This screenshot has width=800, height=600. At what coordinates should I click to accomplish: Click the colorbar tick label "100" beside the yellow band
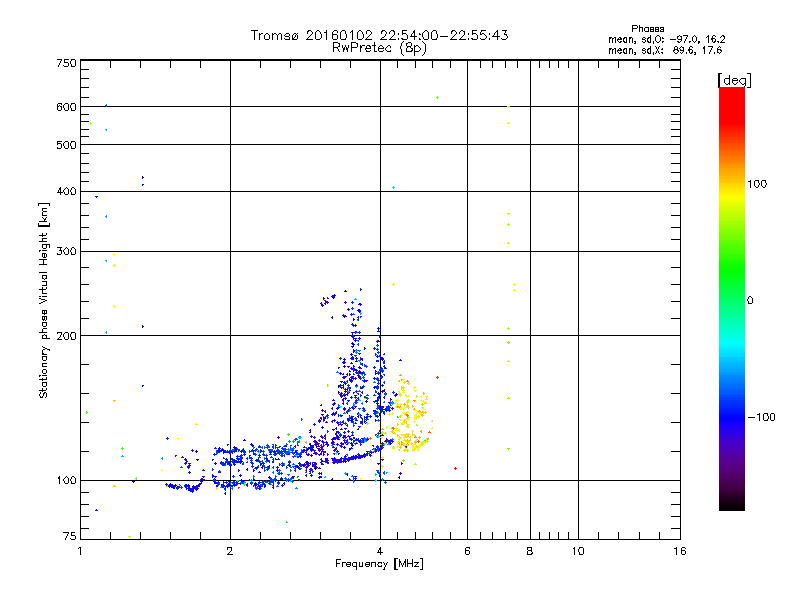757,184
